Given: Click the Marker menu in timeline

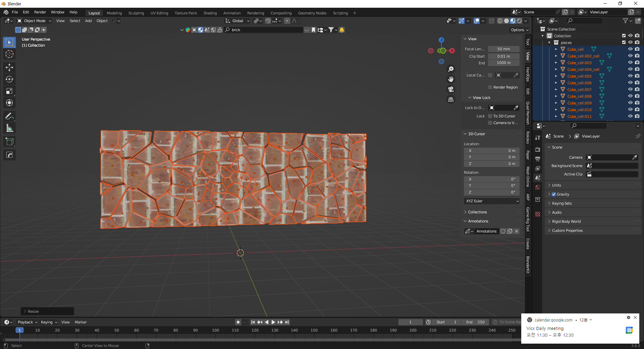Looking at the screenshot, I should (80, 322).
